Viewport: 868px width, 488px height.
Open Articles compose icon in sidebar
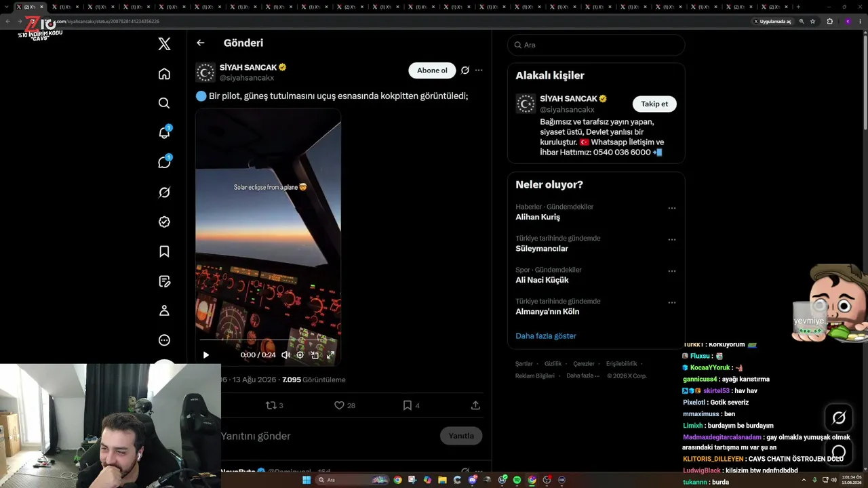pos(164,281)
